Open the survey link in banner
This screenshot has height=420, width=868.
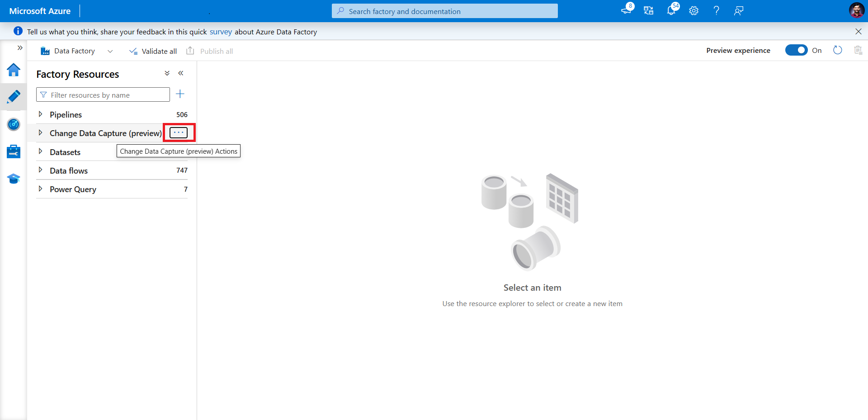point(221,32)
